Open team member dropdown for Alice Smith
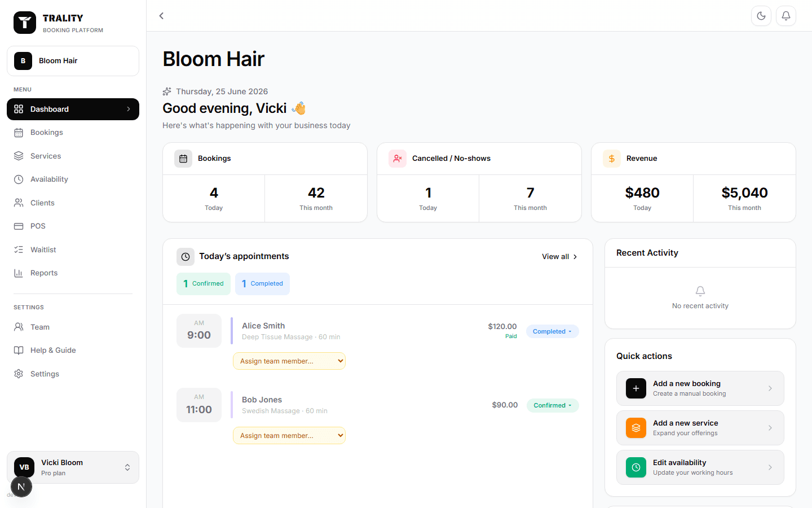The image size is (812, 508). (x=289, y=361)
